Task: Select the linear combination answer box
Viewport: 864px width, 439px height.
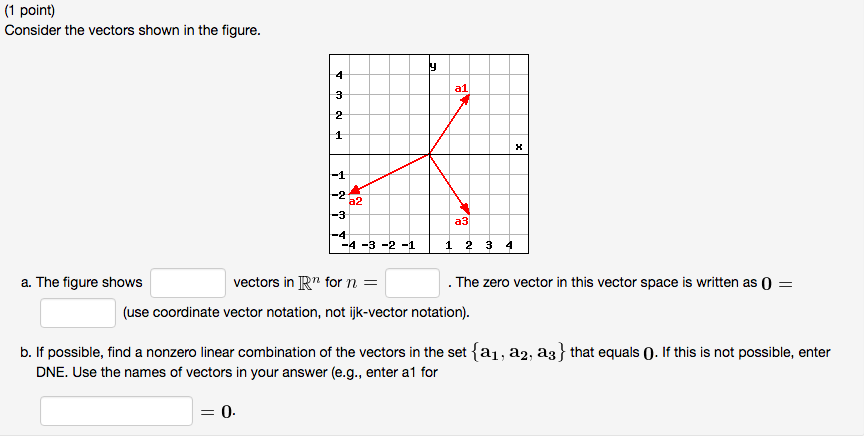Action: pos(116,411)
